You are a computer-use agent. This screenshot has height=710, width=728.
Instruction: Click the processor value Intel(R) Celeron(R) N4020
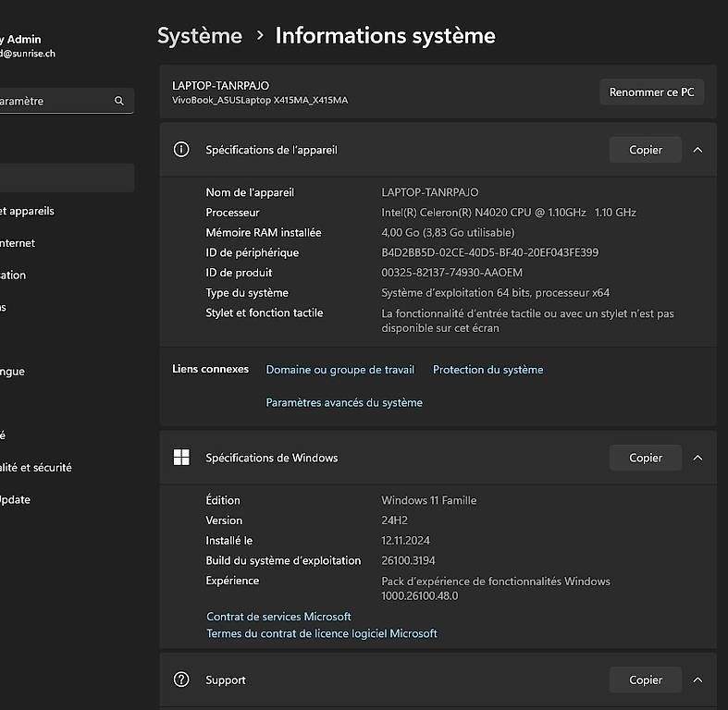click(x=509, y=213)
